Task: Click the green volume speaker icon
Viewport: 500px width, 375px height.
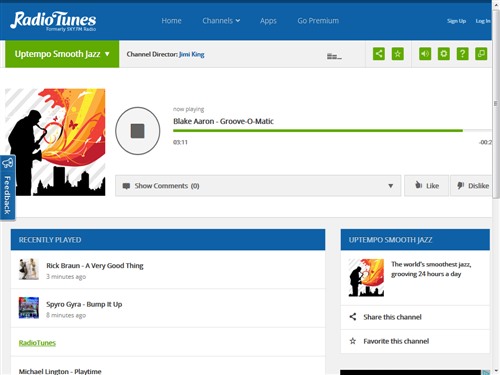Action: click(425, 54)
